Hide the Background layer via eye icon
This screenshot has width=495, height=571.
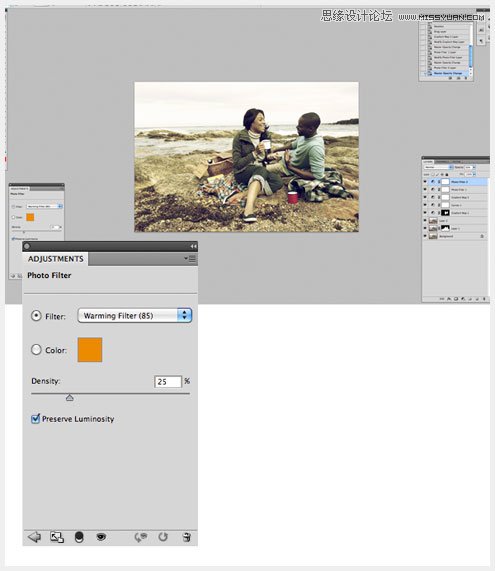pyautogui.click(x=425, y=236)
